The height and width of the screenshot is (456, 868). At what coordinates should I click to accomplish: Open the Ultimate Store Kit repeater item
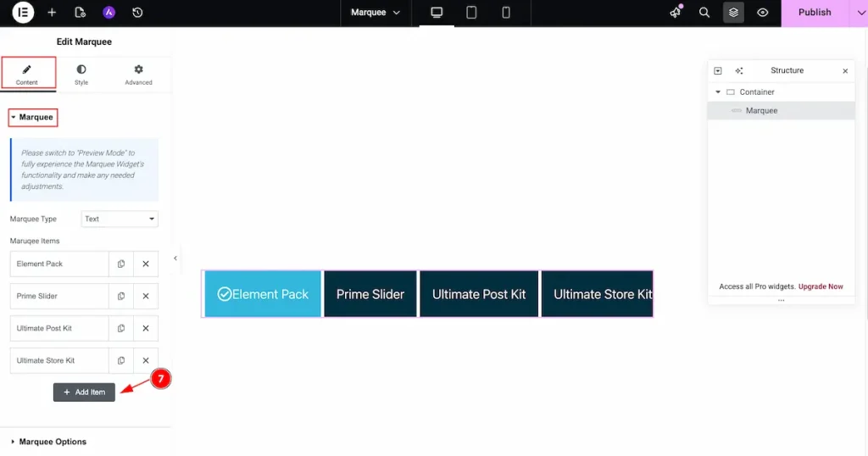(59, 360)
